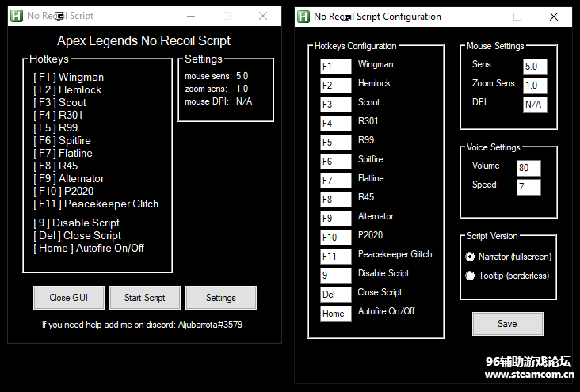Click the '[ F2 ] Hemlock' hotkey line

[67, 89]
